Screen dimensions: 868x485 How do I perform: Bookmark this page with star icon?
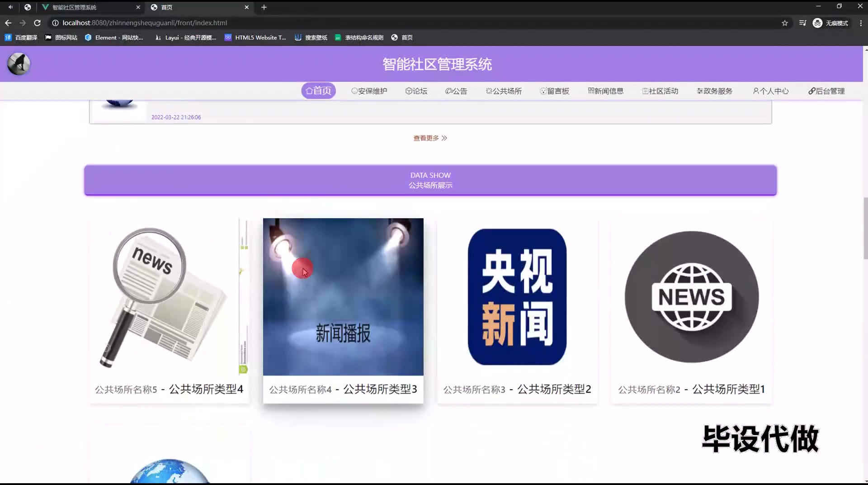pos(785,23)
